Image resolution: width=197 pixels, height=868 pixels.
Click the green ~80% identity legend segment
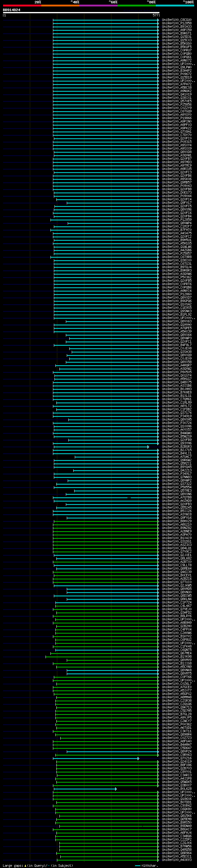[137, 6]
